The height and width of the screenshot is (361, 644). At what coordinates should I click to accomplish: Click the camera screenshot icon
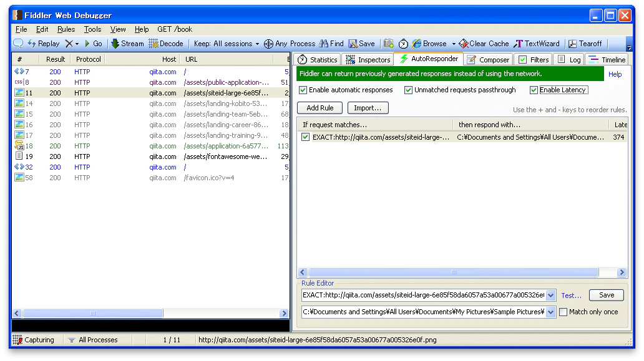pyautogui.click(x=389, y=44)
